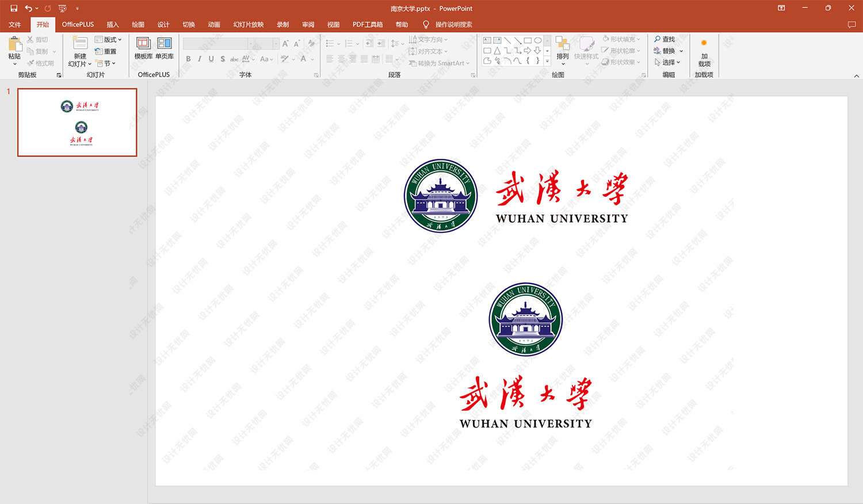Toggle justify text alignment

pos(364,59)
